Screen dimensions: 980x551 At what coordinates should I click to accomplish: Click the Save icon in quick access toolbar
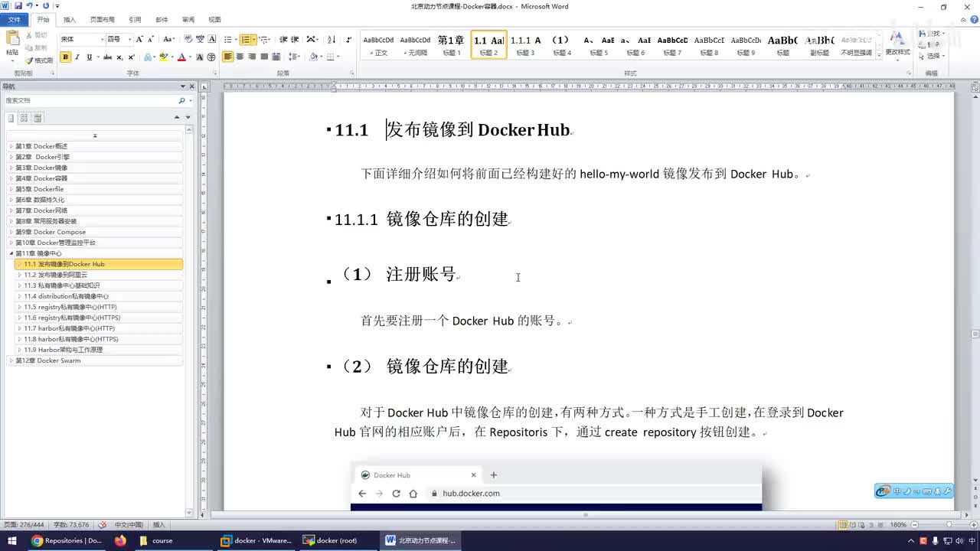click(18, 6)
